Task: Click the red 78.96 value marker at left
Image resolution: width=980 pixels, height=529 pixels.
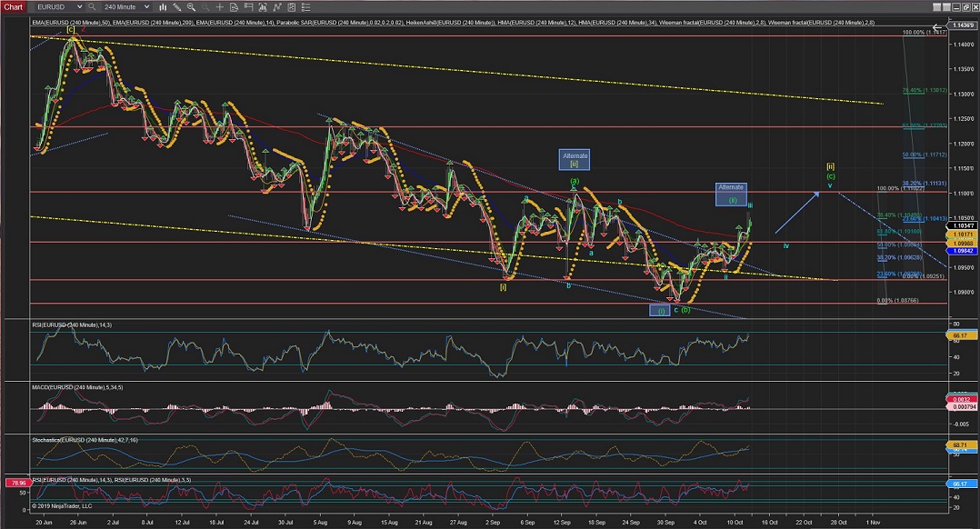Action: click(x=17, y=483)
